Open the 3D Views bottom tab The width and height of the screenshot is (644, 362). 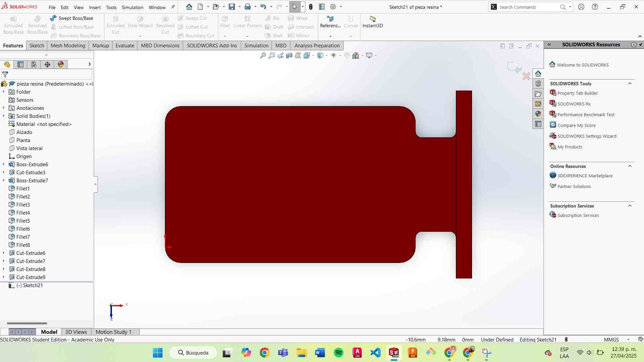[76, 332]
